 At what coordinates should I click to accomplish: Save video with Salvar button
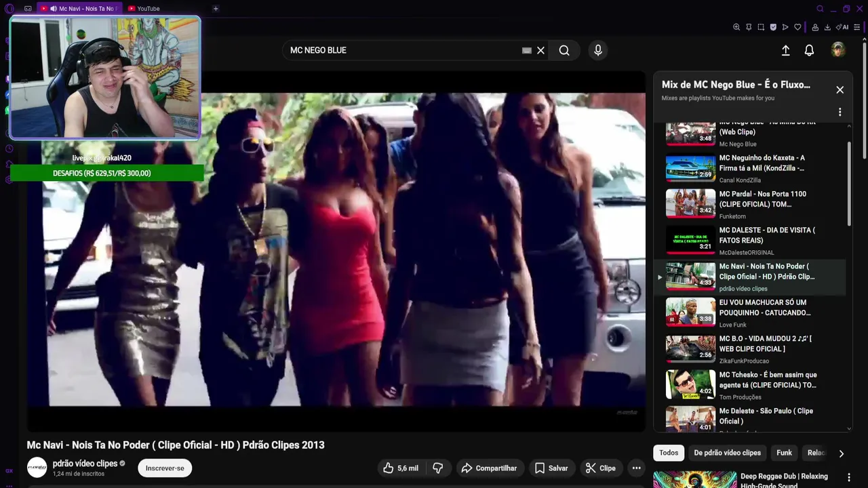point(551,468)
